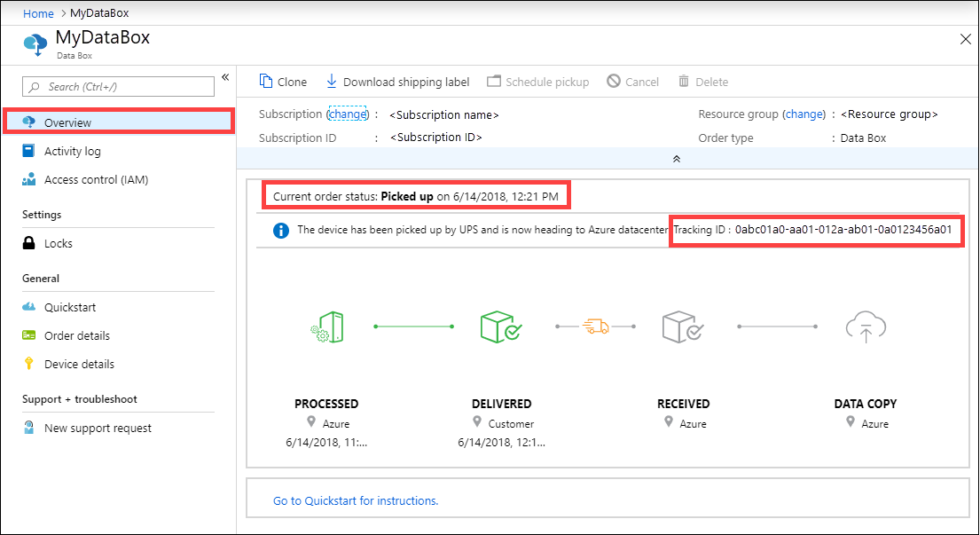Open the Subscription change selector
980x535 pixels.
click(348, 114)
